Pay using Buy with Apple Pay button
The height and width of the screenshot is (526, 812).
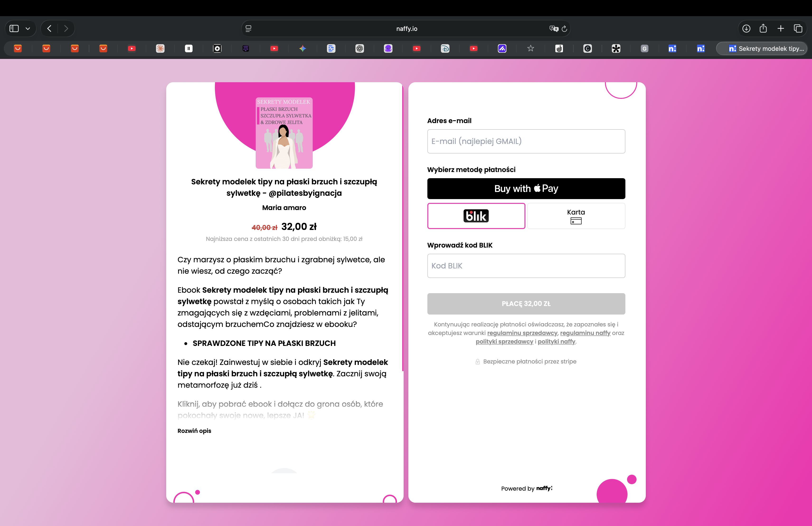[526, 188]
